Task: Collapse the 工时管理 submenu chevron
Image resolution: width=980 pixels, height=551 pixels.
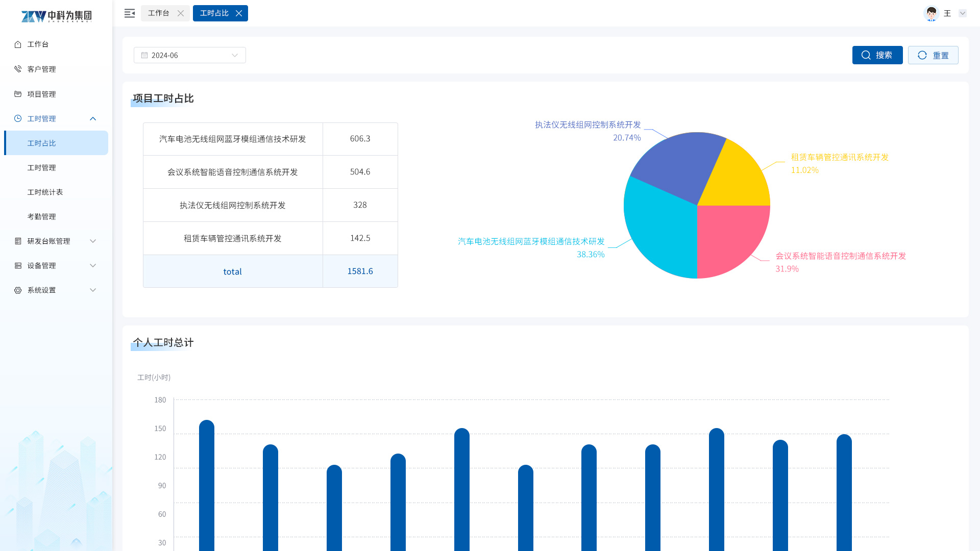Action: click(x=93, y=118)
